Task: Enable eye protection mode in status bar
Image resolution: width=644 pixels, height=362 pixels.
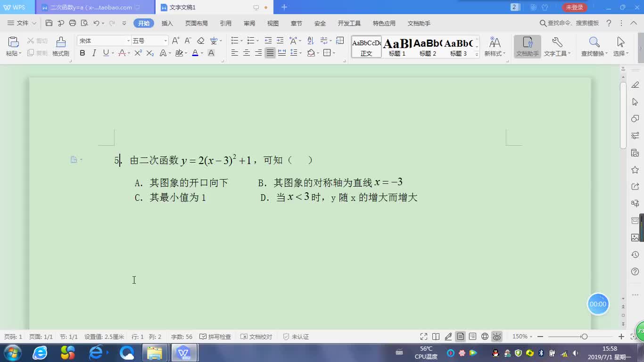Action: coord(497,337)
